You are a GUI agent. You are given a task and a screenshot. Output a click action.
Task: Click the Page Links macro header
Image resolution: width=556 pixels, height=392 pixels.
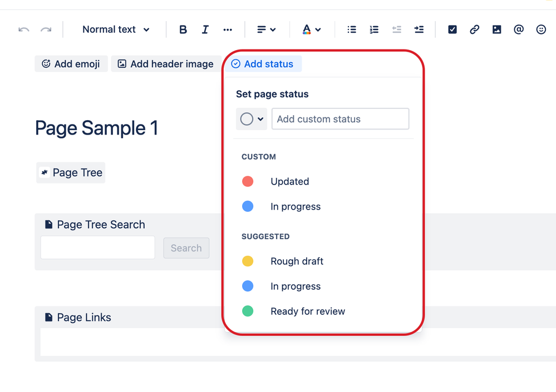(x=78, y=317)
